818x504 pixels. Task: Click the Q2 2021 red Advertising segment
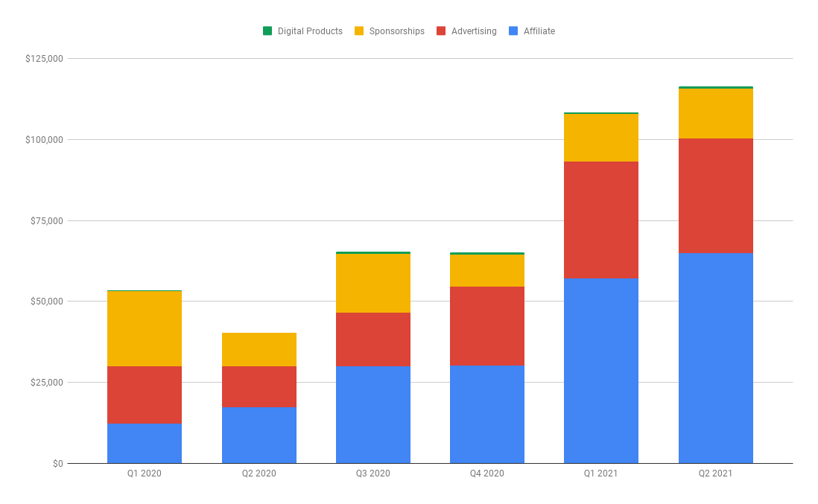pyautogui.click(x=716, y=196)
